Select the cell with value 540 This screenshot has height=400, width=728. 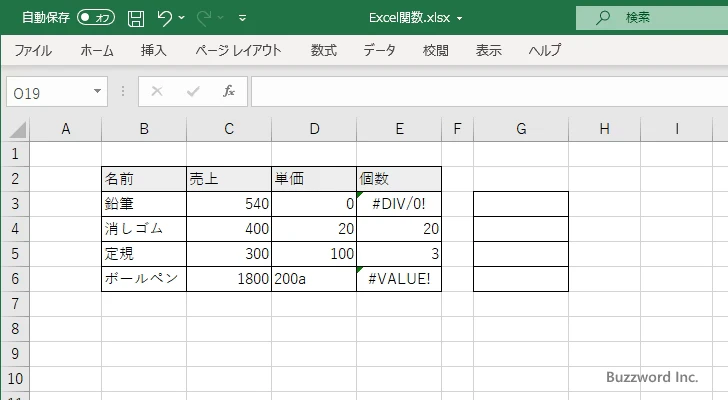(229, 204)
